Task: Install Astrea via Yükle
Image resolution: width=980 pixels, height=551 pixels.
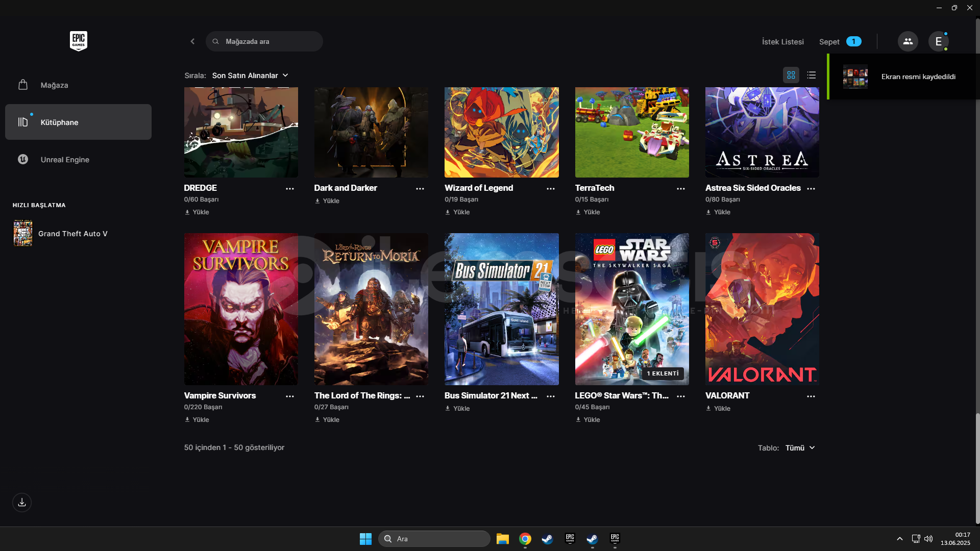Action: click(x=718, y=212)
